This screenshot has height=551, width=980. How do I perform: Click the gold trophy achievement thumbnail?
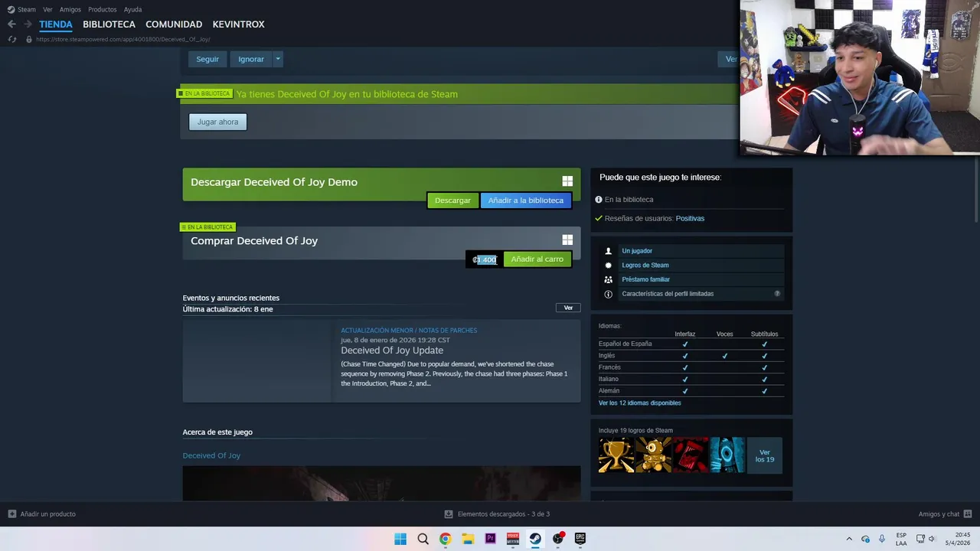coord(616,455)
